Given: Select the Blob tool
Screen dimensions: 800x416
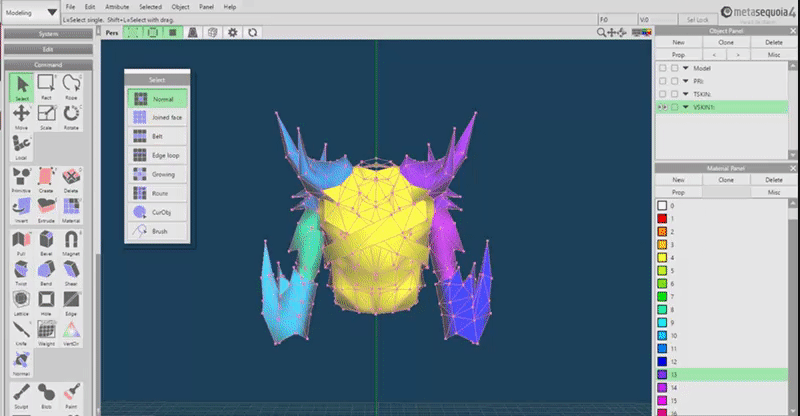Looking at the screenshot, I should point(46,396).
